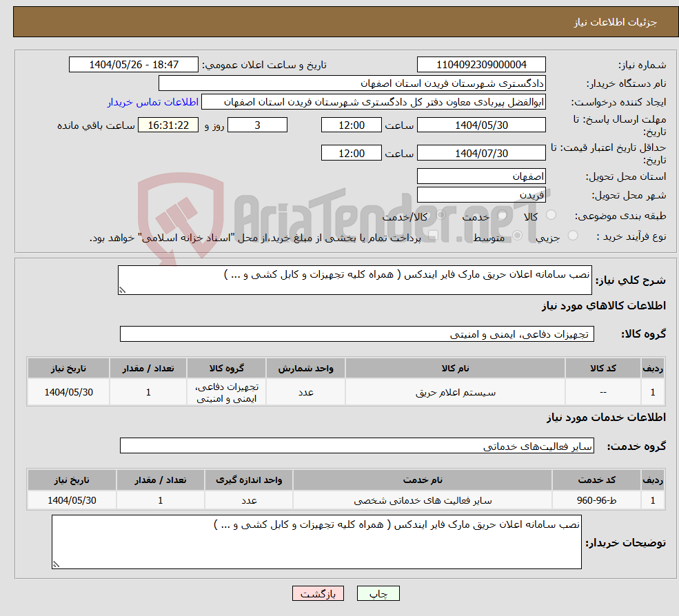Click the تجهیزات دفاعی، ایمنی و امنیتی table cell
679x616 pixels.
click(x=227, y=392)
